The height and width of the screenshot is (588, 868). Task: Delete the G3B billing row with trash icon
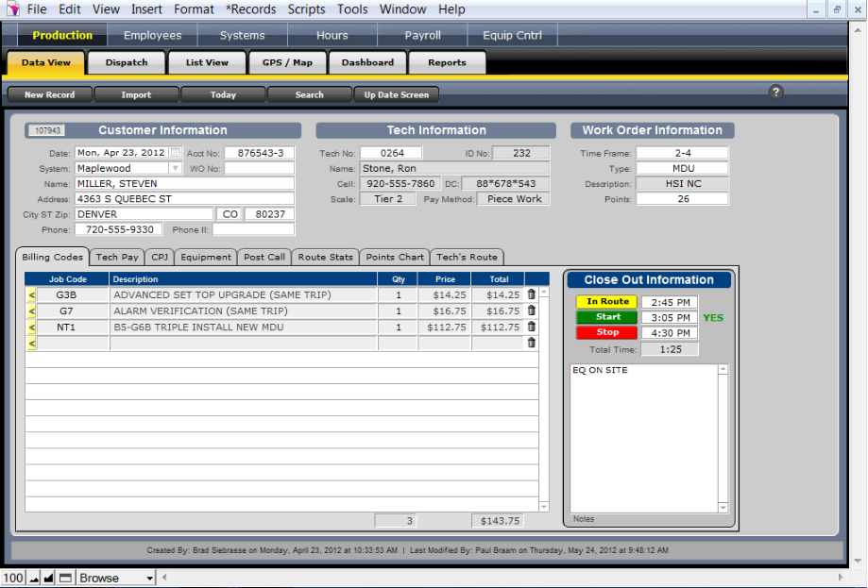click(x=531, y=294)
